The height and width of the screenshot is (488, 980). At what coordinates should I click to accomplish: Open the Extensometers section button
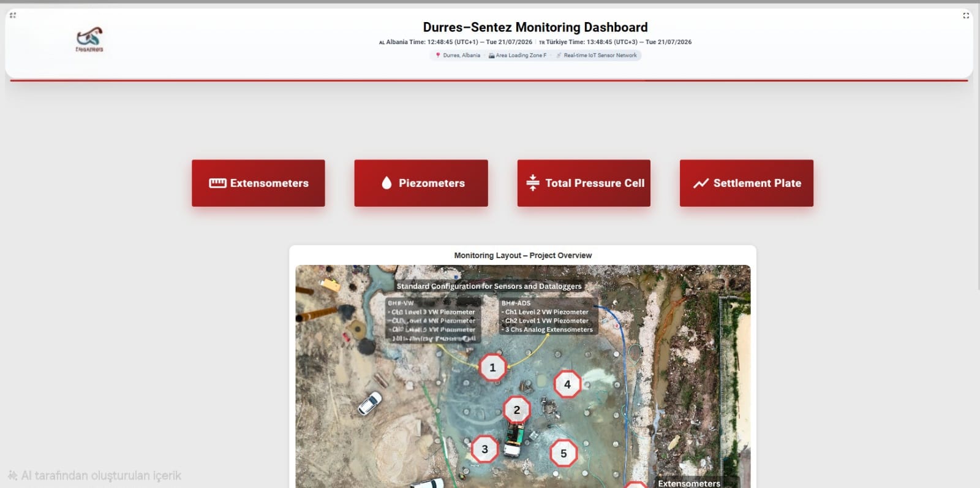[x=258, y=183]
